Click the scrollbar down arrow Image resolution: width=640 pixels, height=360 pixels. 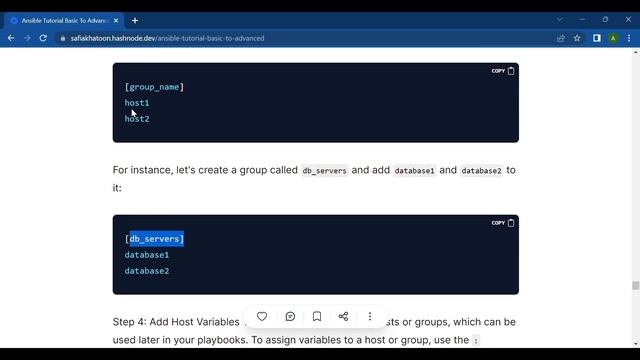coord(636,344)
